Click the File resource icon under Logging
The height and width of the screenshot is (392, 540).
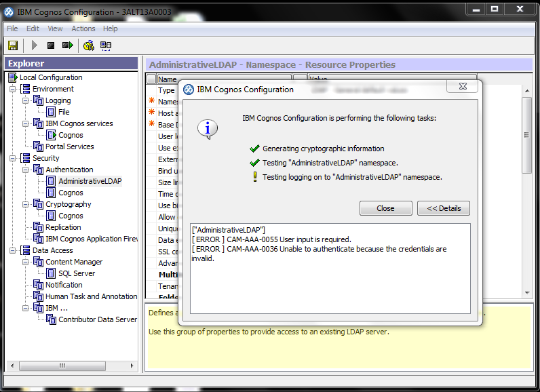[x=51, y=112]
